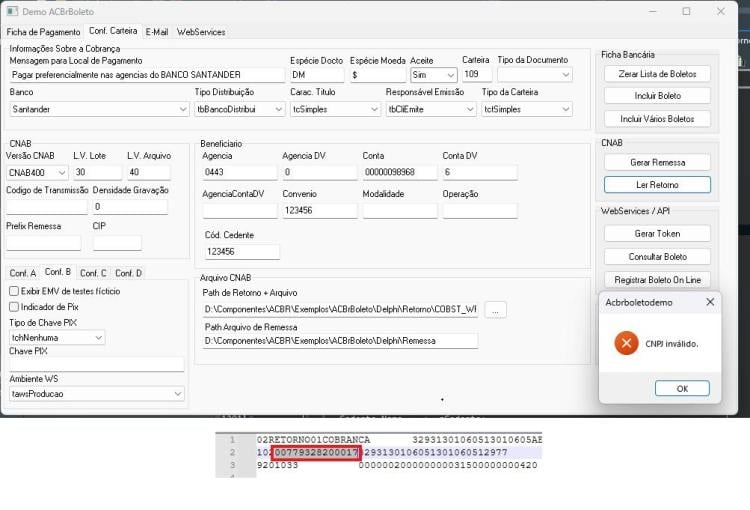Viewport: 750px width, 510px height.
Task: Click the AgenciaContaDV input field
Action: [x=240, y=211]
